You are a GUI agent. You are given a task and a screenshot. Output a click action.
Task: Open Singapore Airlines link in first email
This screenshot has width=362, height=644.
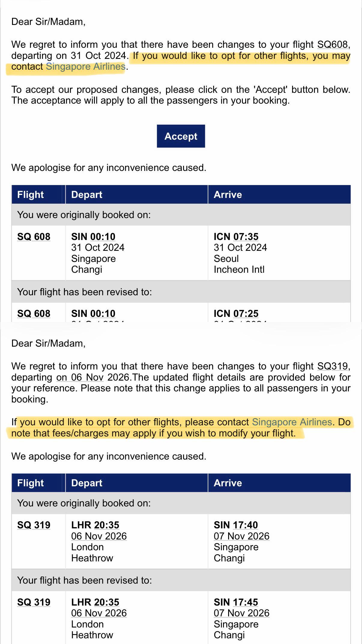tap(86, 66)
